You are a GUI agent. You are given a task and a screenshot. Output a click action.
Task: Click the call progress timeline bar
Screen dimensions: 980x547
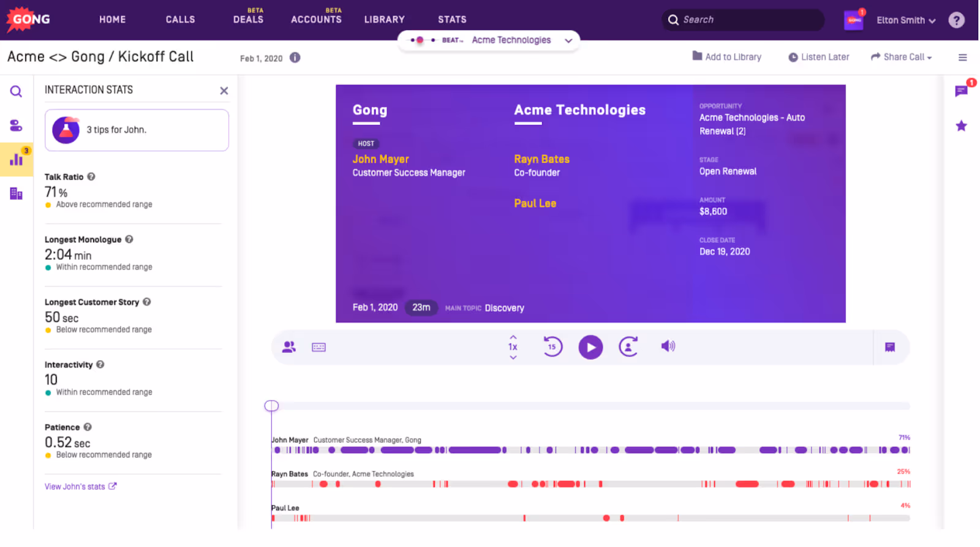tap(590, 406)
